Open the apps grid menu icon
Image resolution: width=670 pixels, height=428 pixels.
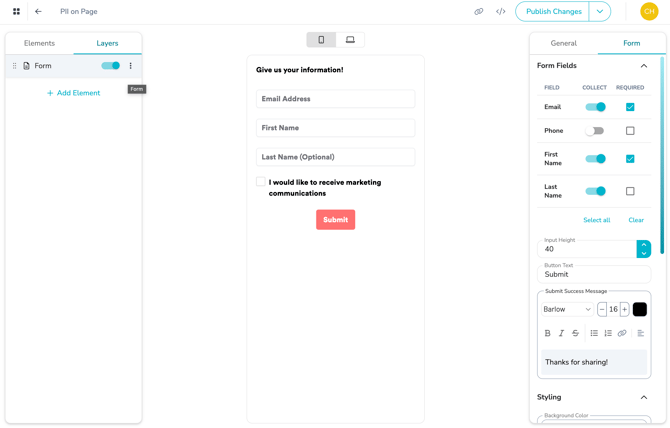(16, 12)
